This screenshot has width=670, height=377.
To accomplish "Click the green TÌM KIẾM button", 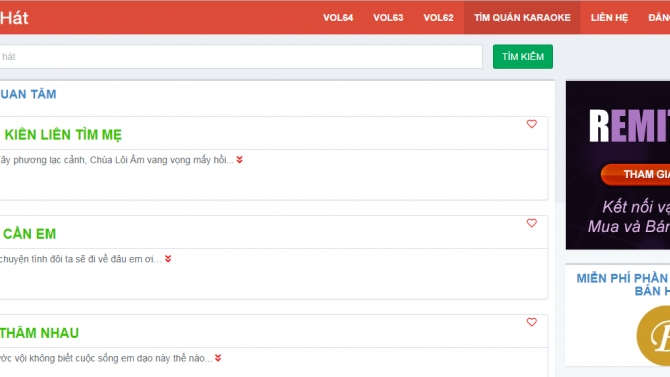I will click(523, 56).
